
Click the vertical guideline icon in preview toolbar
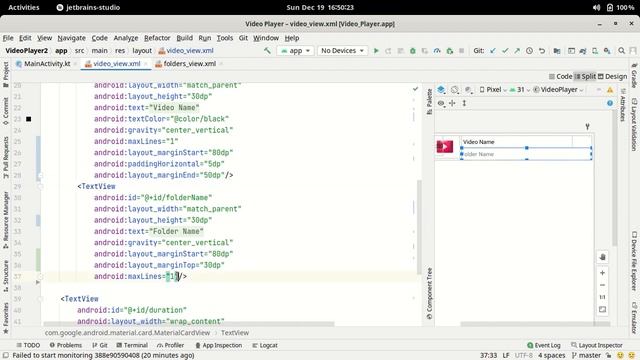pos(464,103)
